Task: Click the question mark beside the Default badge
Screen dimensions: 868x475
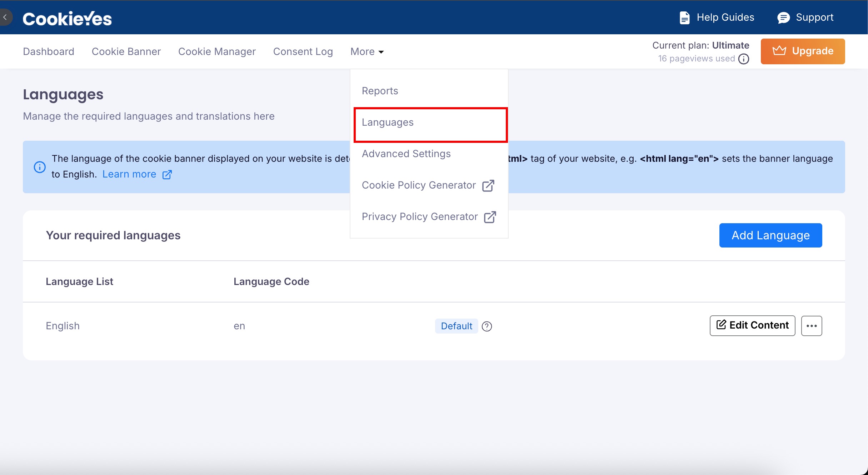Action: click(x=487, y=326)
